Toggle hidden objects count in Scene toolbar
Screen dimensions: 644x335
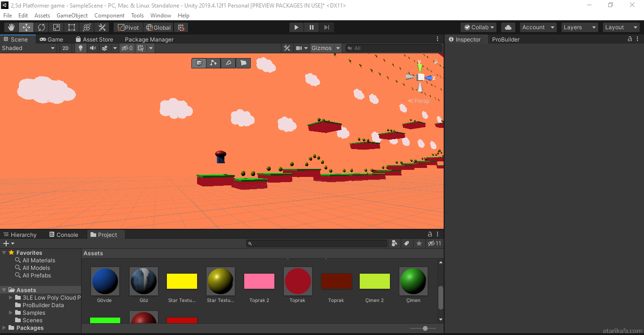127,48
